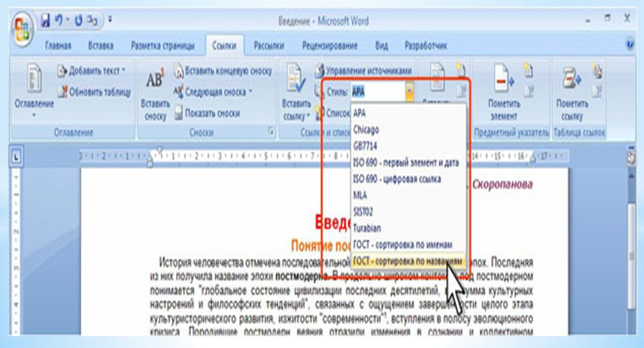
Task: Click the Вставить сноску AB icon
Action: pos(155,79)
